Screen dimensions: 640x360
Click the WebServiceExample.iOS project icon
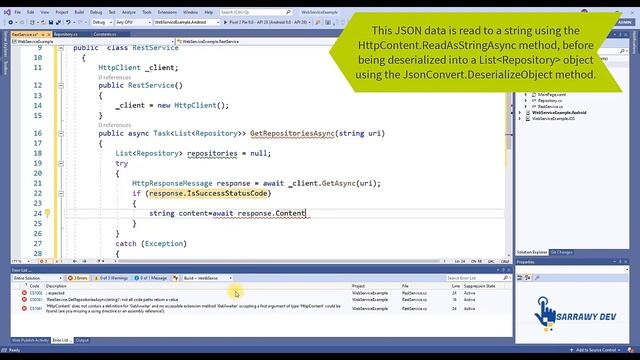click(x=528, y=119)
